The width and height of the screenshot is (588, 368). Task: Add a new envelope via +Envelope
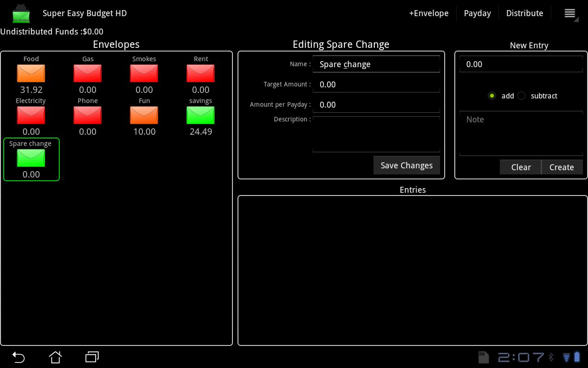(429, 13)
